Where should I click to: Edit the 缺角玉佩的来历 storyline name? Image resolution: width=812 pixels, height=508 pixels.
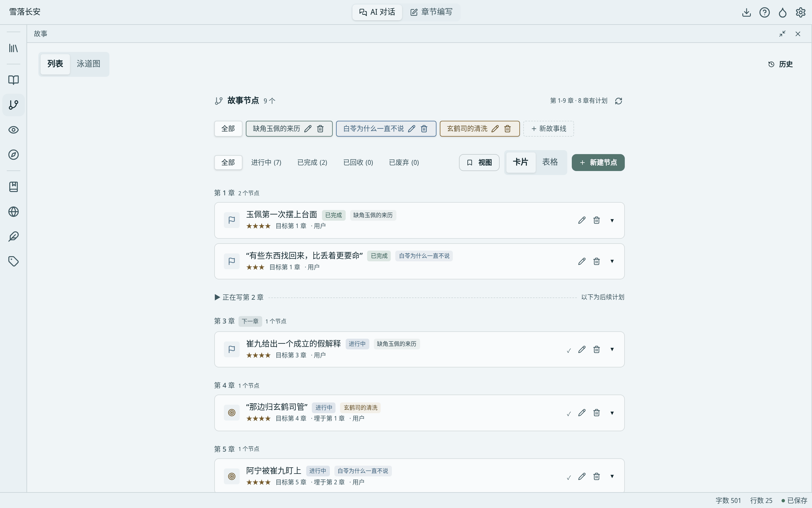pyautogui.click(x=308, y=129)
